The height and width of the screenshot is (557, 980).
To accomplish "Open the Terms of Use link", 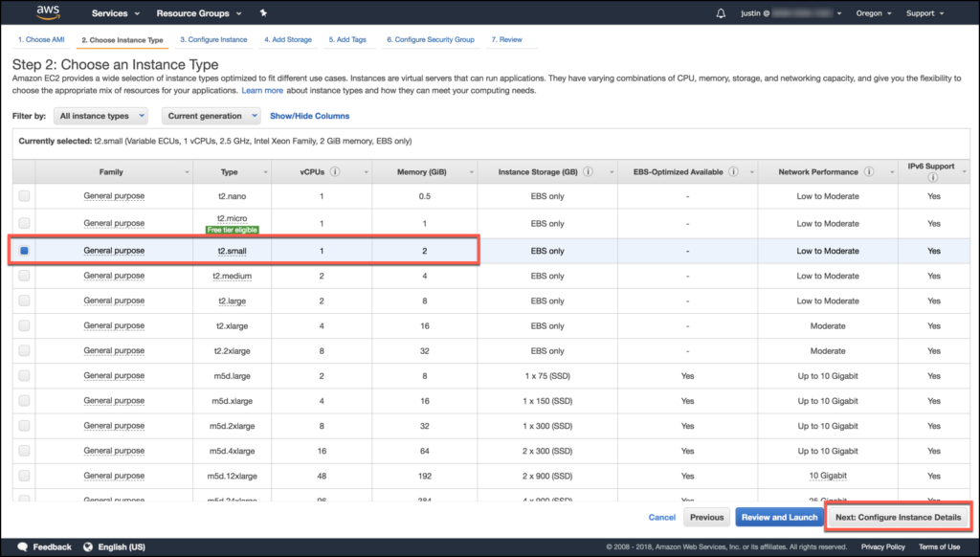I will [x=940, y=547].
